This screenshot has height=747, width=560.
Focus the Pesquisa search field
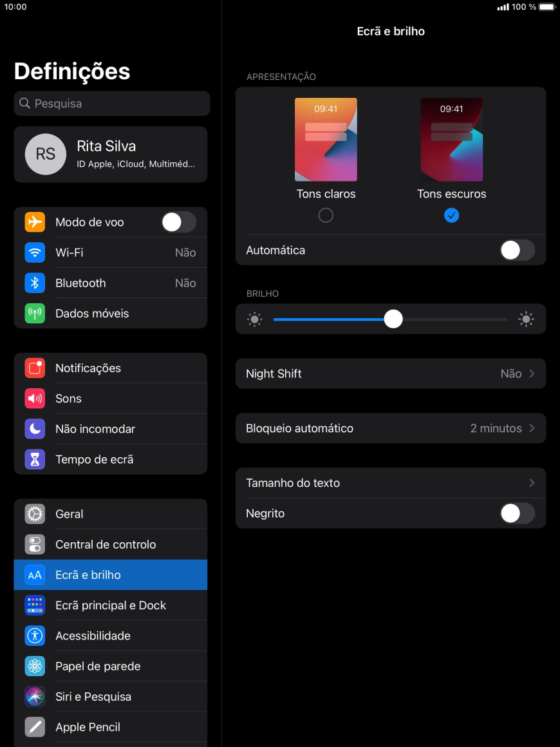[x=112, y=104]
